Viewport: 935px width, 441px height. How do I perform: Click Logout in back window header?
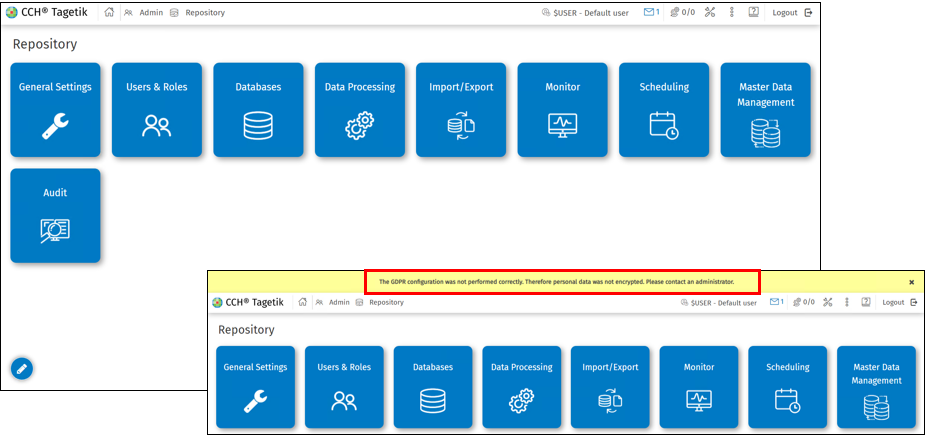pyautogui.click(x=792, y=13)
